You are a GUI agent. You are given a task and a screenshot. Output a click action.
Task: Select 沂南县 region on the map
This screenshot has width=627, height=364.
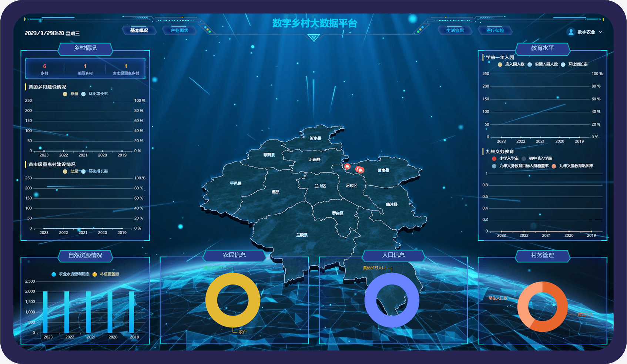(315, 159)
